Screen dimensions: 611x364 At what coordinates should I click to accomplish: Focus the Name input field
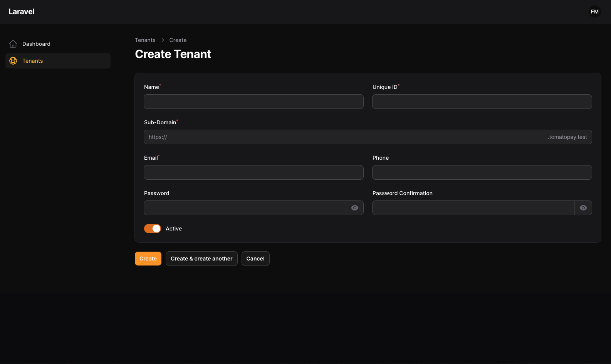[x=253, y=102]
